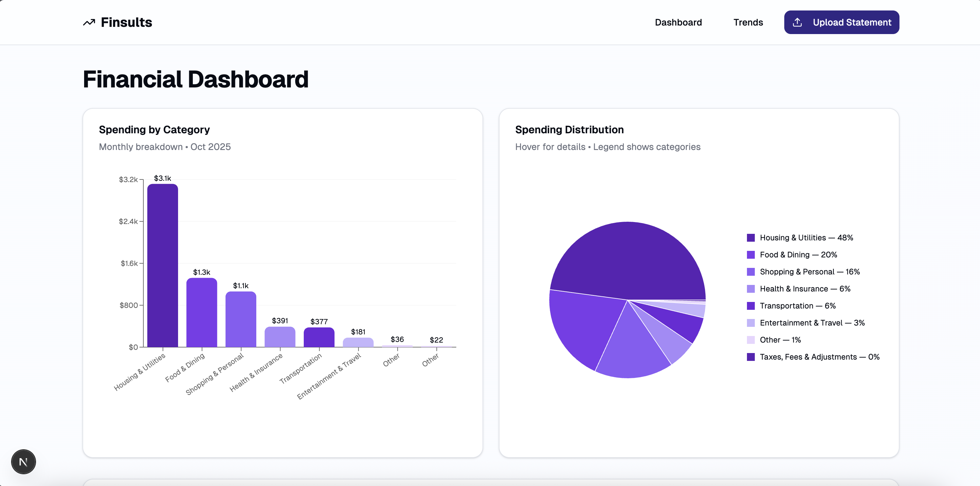
Task: Select the Transportation $377 bar
Action: click(x=319, y=338)
